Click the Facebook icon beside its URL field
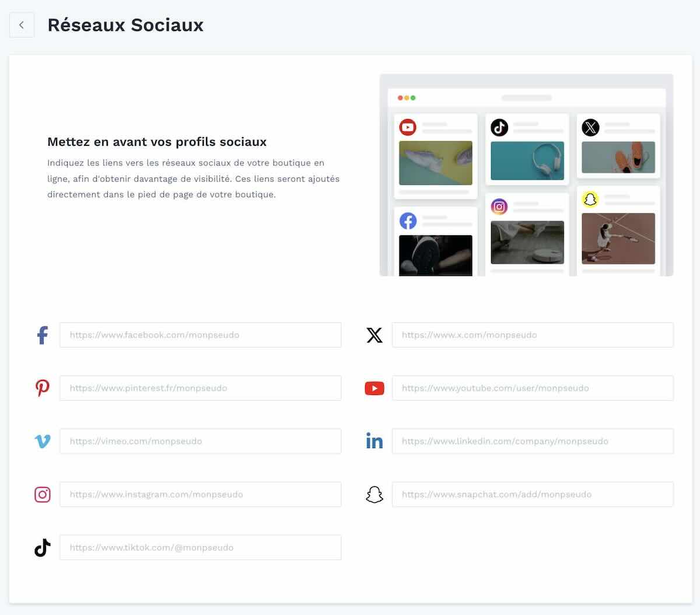700x615 pixels. 43,335
